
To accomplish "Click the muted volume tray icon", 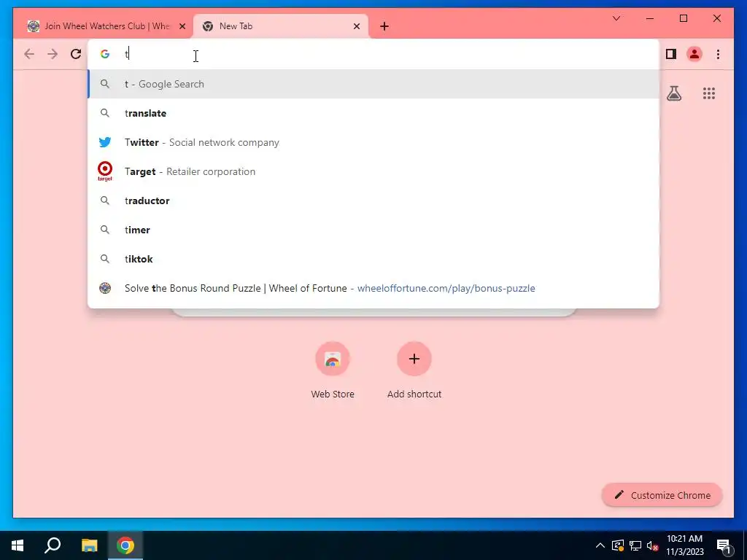I will (652, 545).
